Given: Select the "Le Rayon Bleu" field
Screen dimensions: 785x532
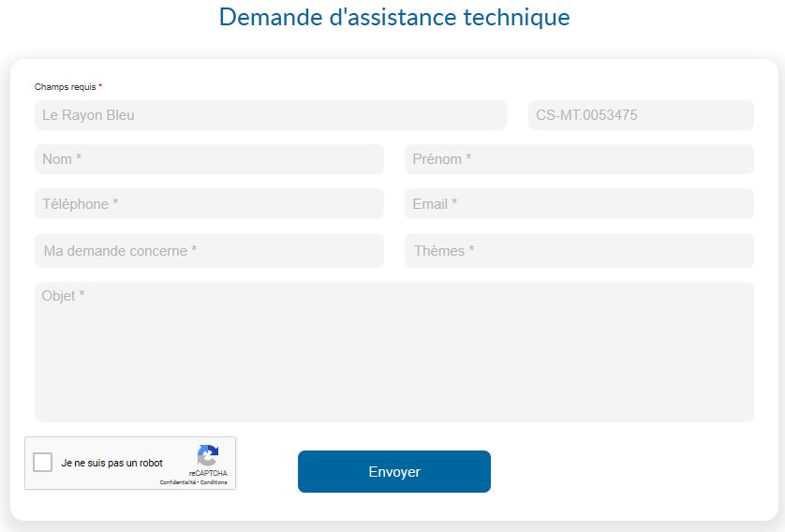Looking at the screenshot, I should pos(270,115).
